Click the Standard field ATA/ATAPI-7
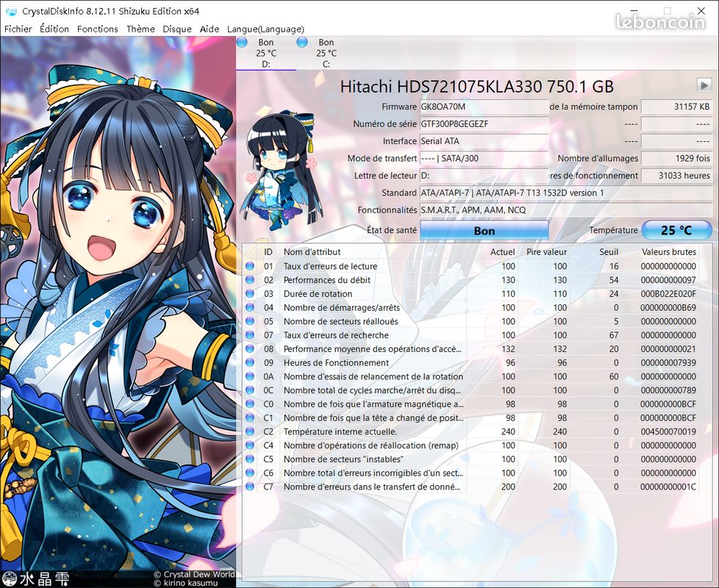The height and width of the screenshot is (588, 719). [x=566, y=193]
